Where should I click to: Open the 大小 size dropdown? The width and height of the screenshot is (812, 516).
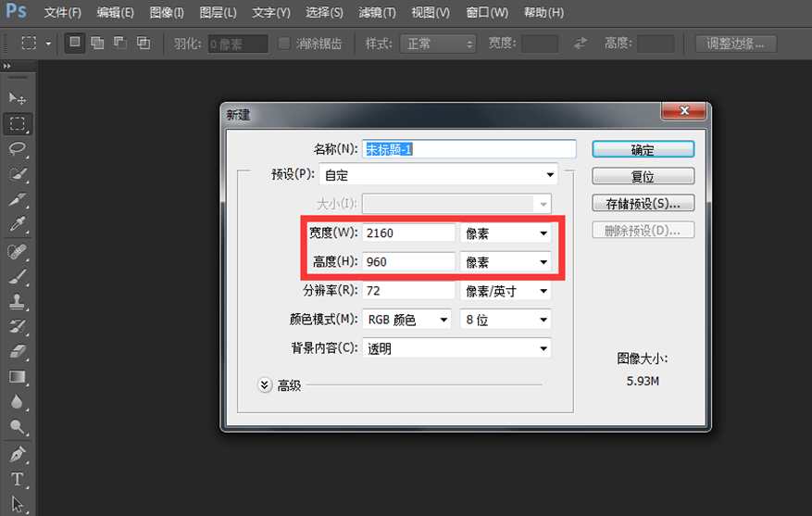[x=456, y=204]
